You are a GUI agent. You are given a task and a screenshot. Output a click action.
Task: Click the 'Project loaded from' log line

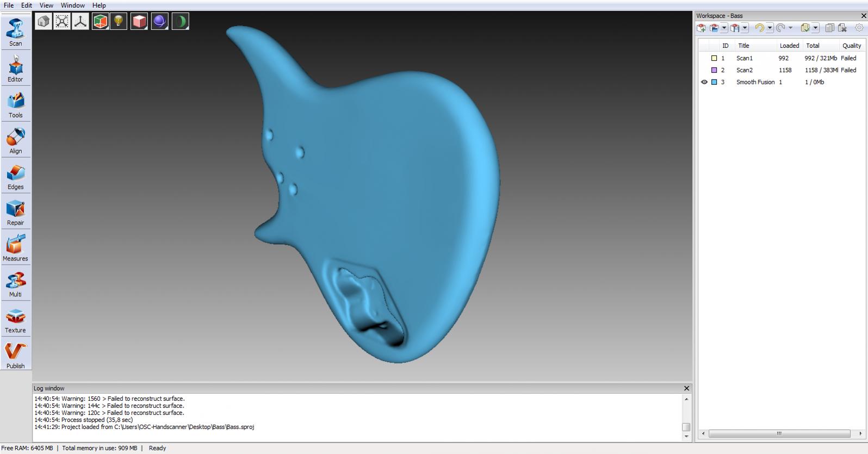pos(144,427)
